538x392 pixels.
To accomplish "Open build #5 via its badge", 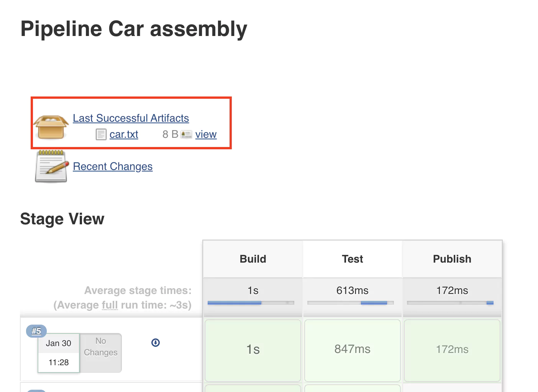I will 36,331.
